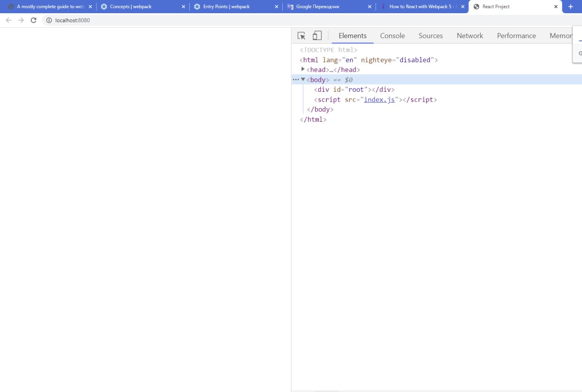Collapse the body element node
The height and width of the screenshot is (392, 582).
point(303,79)
